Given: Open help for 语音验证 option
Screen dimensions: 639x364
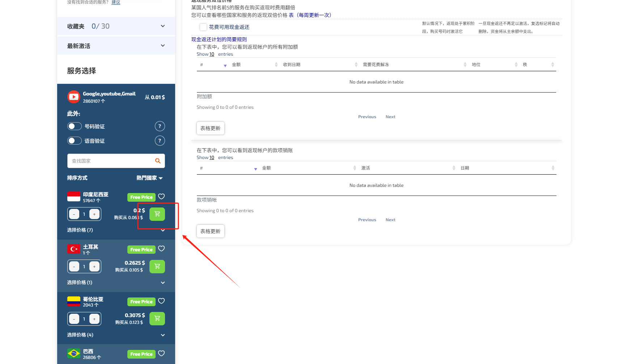Looking at the screenshot, I should [x=160, y=141].
